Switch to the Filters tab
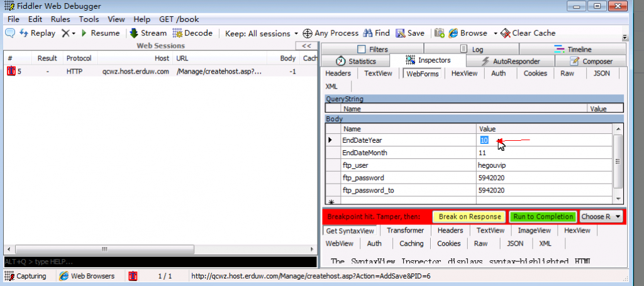 point(372,49)
